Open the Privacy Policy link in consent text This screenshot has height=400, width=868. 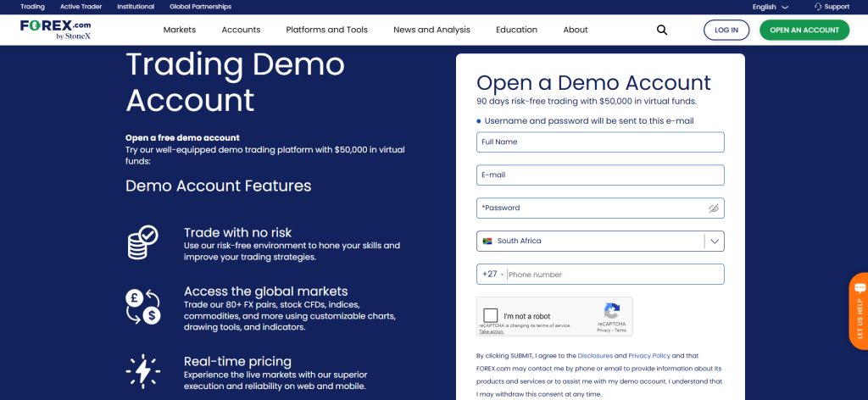648,356
